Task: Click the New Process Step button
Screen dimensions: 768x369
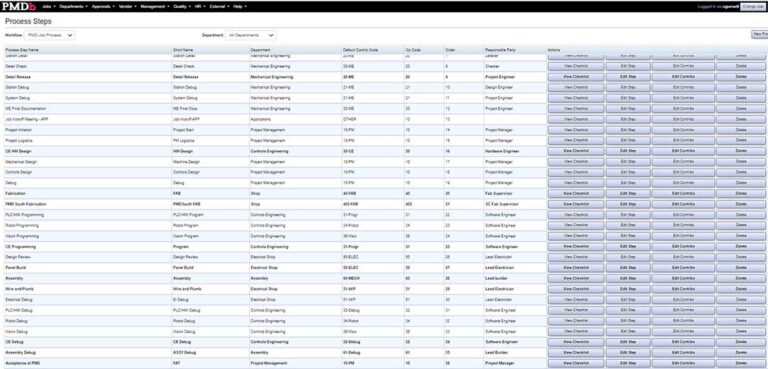Action: 760,34
